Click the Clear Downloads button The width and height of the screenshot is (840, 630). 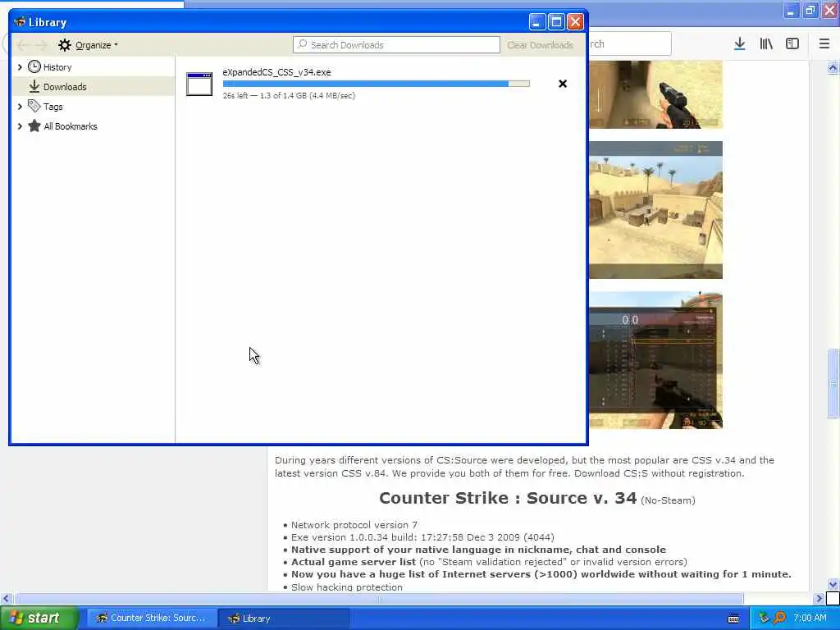click(540, 45)
